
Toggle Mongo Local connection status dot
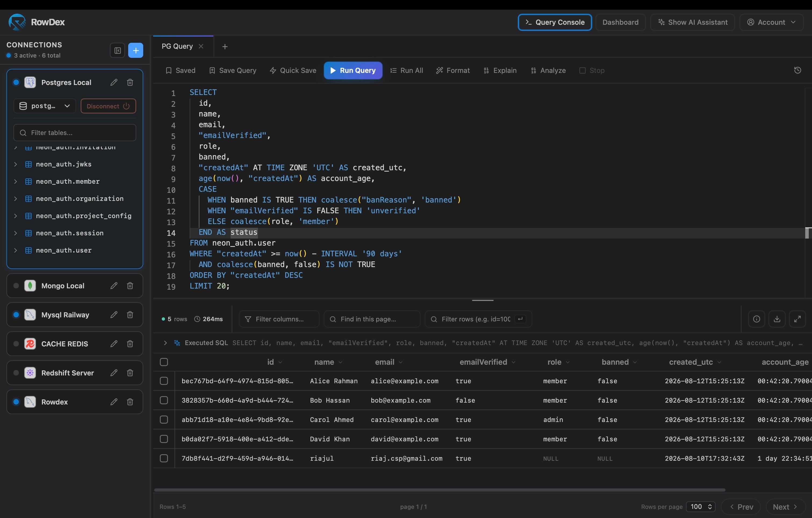coord(16,286)
